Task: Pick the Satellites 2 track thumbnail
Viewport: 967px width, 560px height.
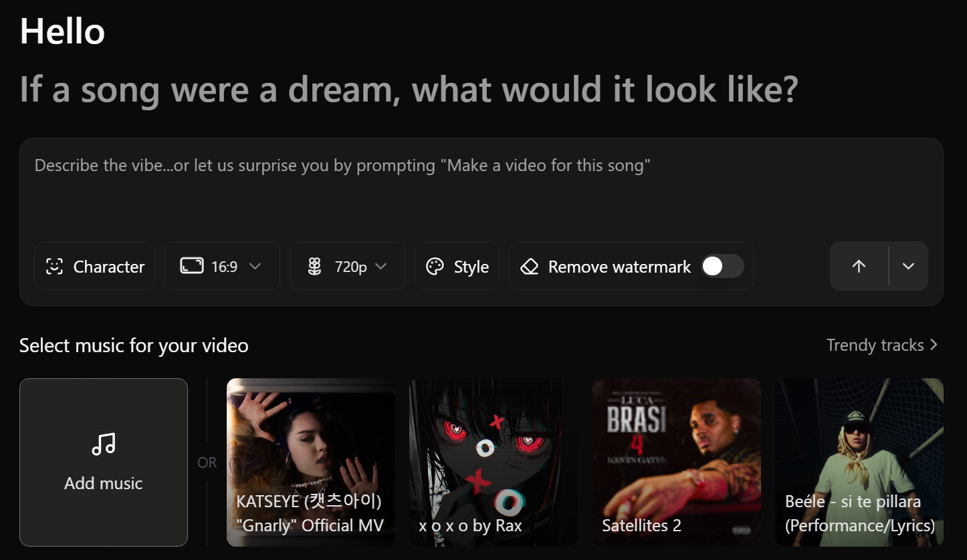Action: [676, 462]
